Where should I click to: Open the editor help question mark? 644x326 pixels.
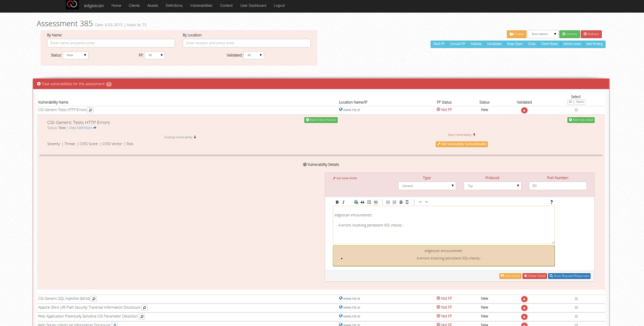(551, 202)
